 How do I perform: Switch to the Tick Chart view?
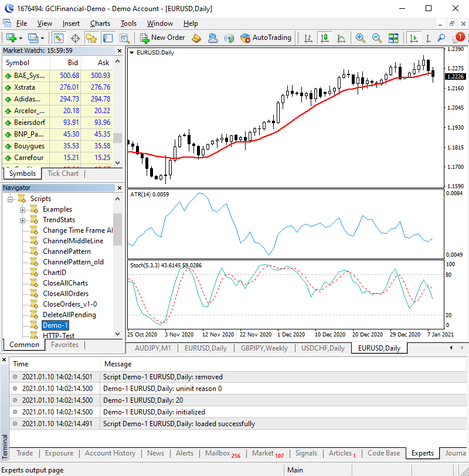click(x=63, y=174)
